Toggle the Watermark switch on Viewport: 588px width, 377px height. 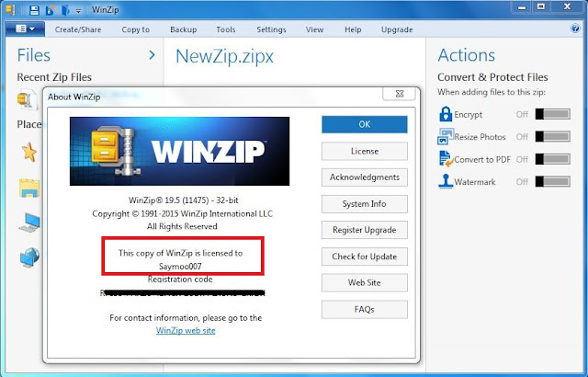(553, 181)
